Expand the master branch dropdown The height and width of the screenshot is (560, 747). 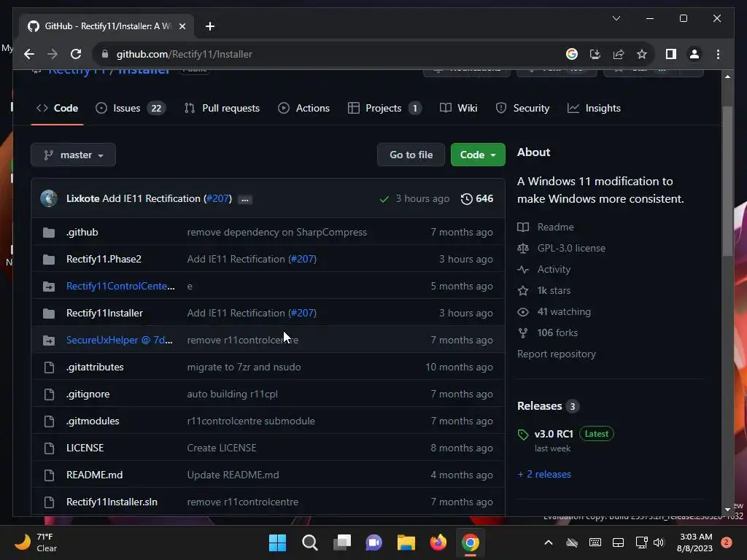74,155
